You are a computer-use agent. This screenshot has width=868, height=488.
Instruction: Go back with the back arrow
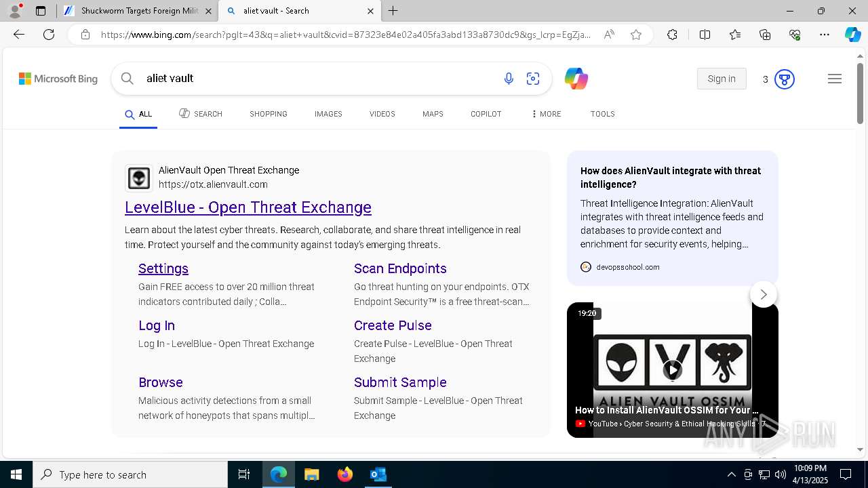click(19, 35)
